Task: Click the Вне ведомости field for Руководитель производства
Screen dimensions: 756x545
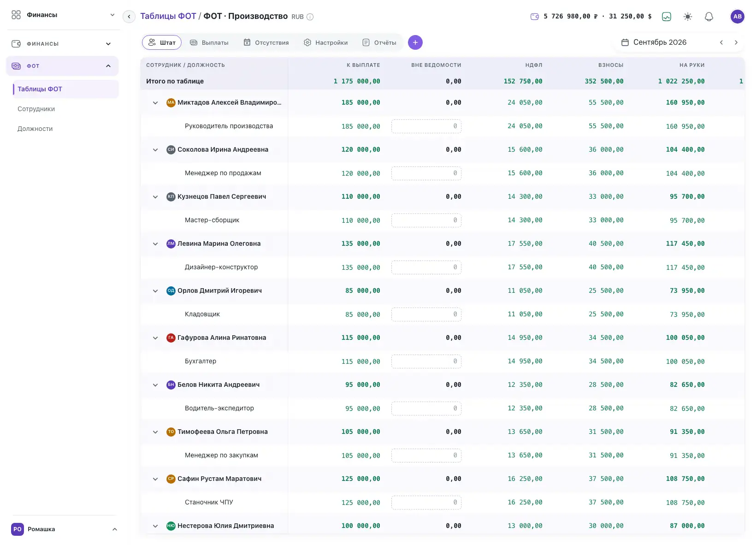Action: [426, 126]
